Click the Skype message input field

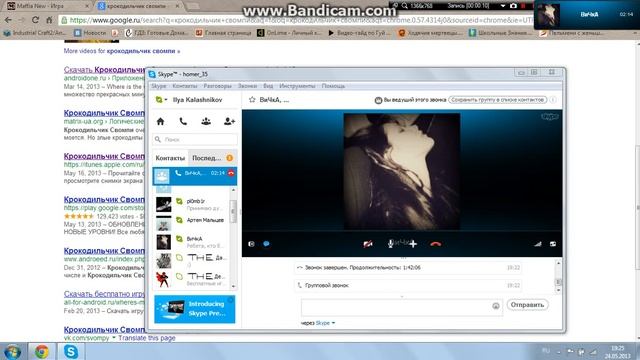click(x=401, y=307)
